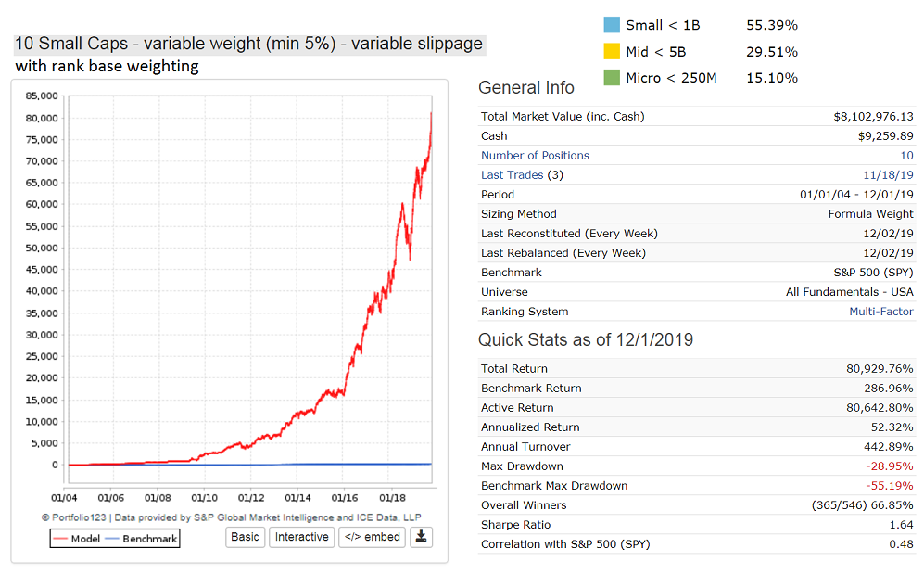Click the Last Reconstituted label
924x574 pixels.
tap(569, 234)
